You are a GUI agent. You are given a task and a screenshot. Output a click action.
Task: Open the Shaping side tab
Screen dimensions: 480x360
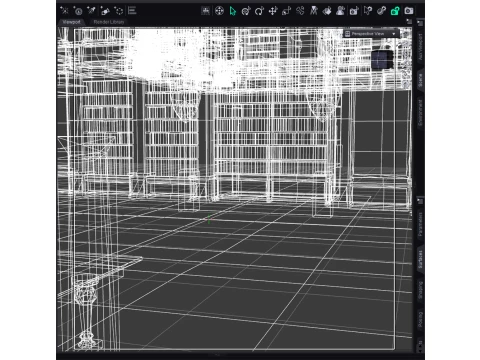point(420,290)
